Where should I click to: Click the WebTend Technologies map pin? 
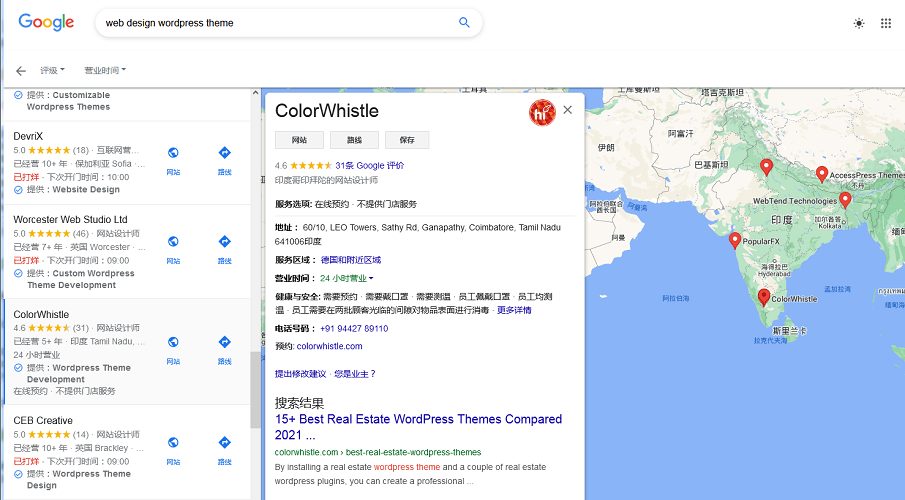845,200
